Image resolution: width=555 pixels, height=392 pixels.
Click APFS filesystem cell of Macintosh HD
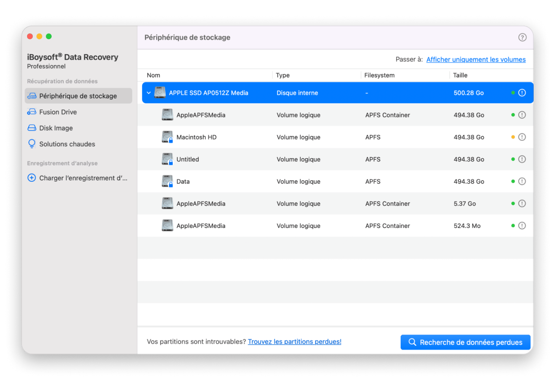373,137
